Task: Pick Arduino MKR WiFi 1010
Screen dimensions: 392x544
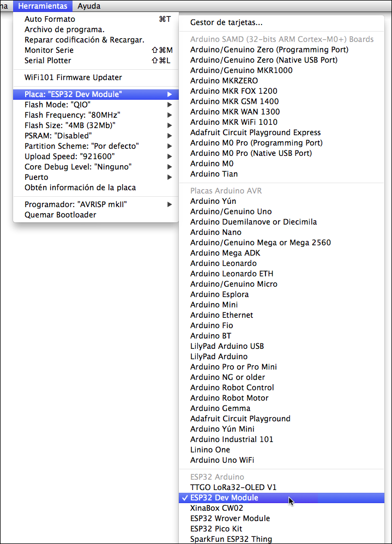Action: [x=281, y=123]
